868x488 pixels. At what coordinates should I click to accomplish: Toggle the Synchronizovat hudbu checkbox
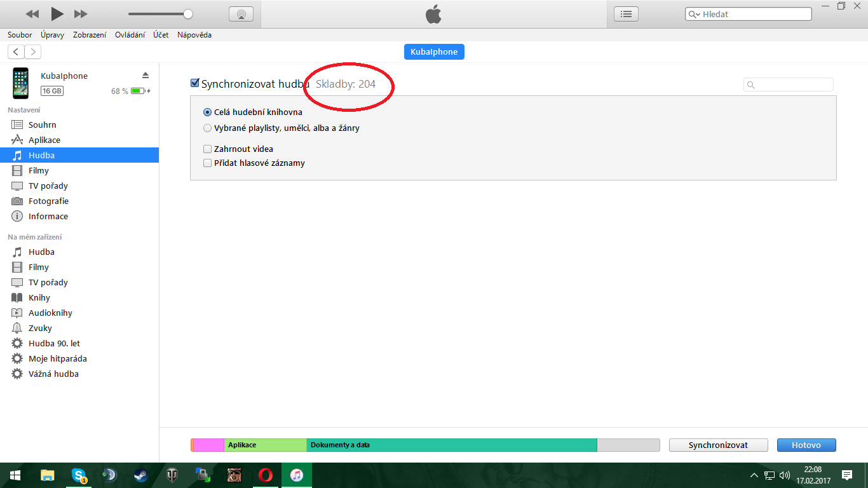195,83
